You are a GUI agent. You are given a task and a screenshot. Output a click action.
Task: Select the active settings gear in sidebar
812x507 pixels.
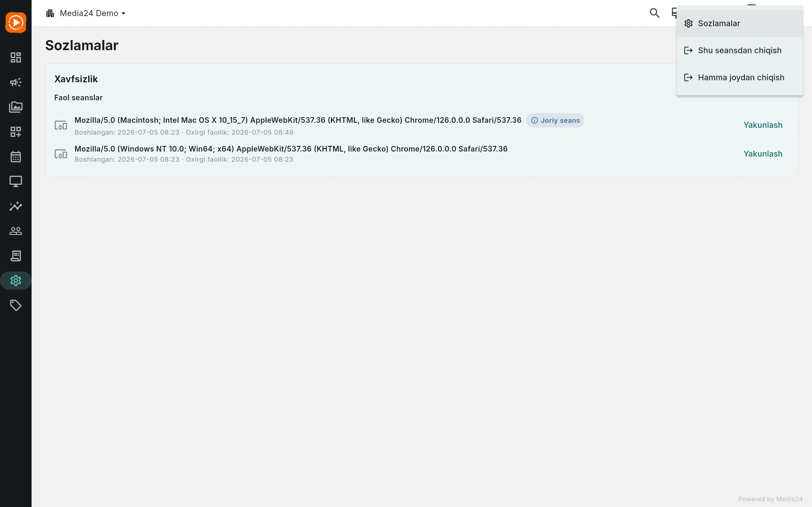pyautogui.click(x=16, y=281)
